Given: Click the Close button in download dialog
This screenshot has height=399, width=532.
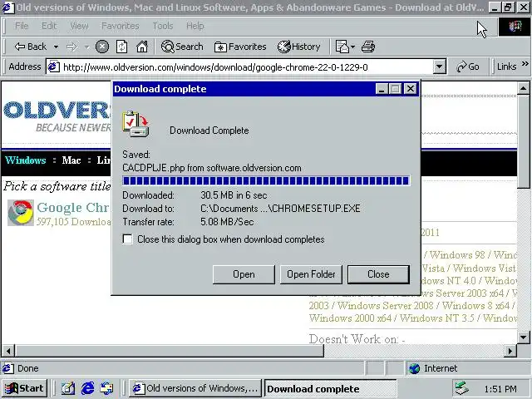Looking at the screenshot, I should click(378, 274).
